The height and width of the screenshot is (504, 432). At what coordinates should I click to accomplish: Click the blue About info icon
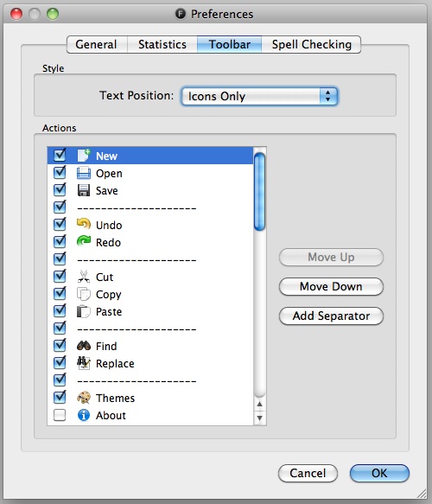coord(84,415)
